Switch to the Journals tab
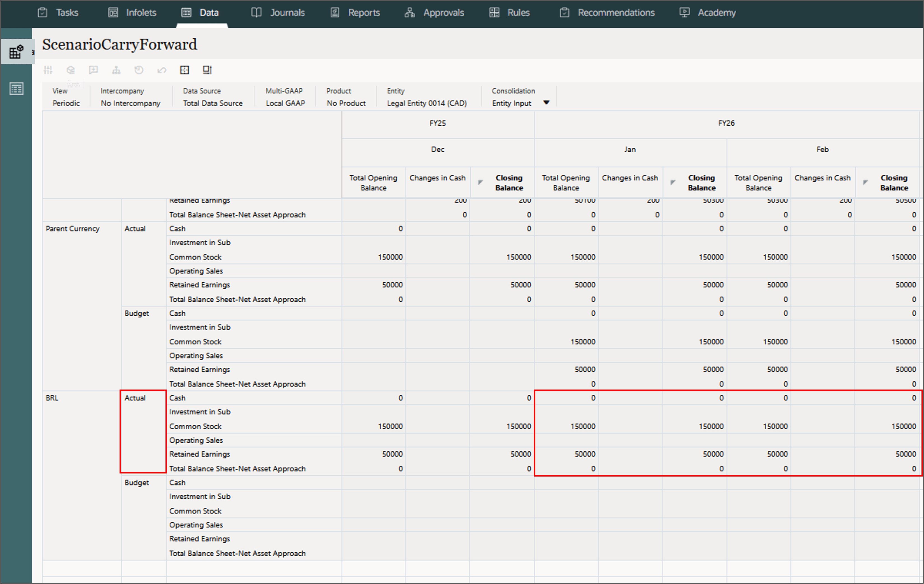This screenshot has height=584, width=924. [278, 13]
